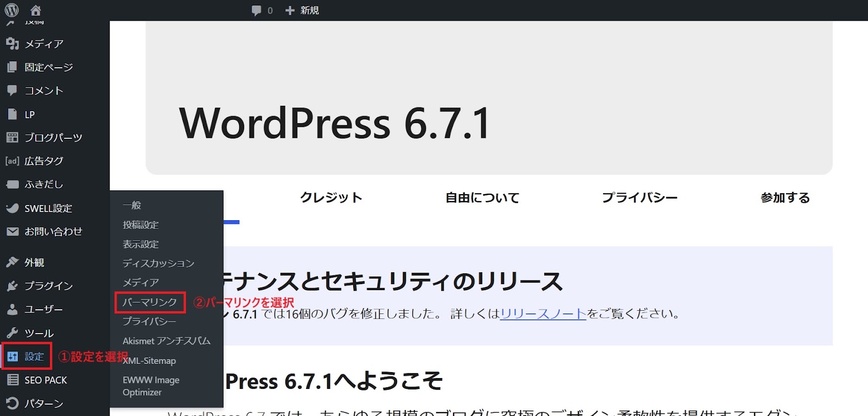
Task: Follow the リリースノート link
Action: point(543,313)
